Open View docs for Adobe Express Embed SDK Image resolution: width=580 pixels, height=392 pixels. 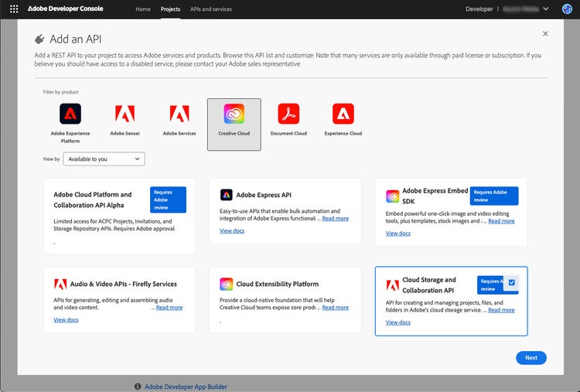click(398, 233)
